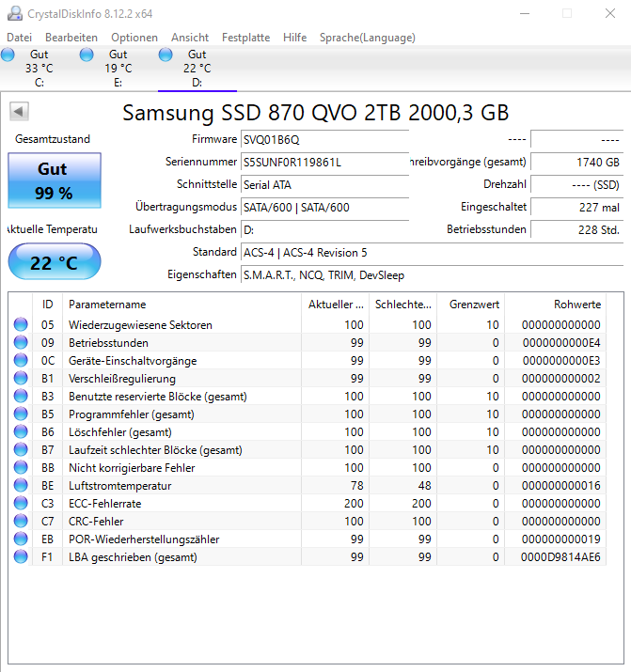Viewport: 631px width, 672px height.
Task: Click the CrystalDiskInfo title bar app icon
Action: 15,14
